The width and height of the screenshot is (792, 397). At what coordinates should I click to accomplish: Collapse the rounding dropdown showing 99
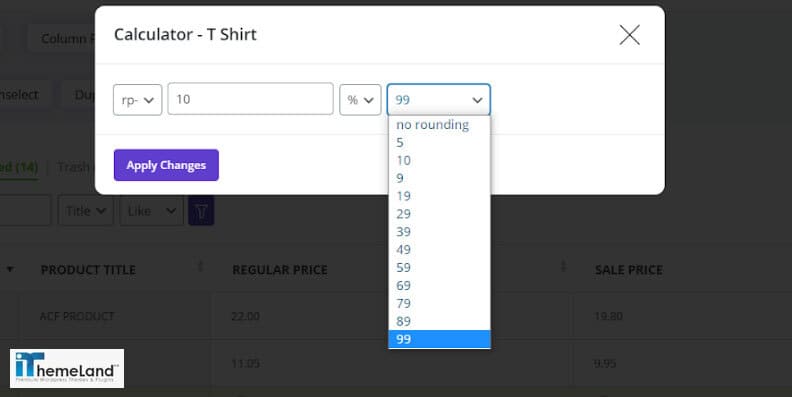pos(438,100)
